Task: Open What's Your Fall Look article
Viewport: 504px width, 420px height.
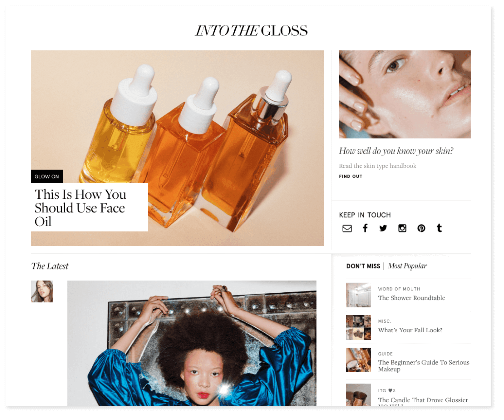Action: pos(410,330)
